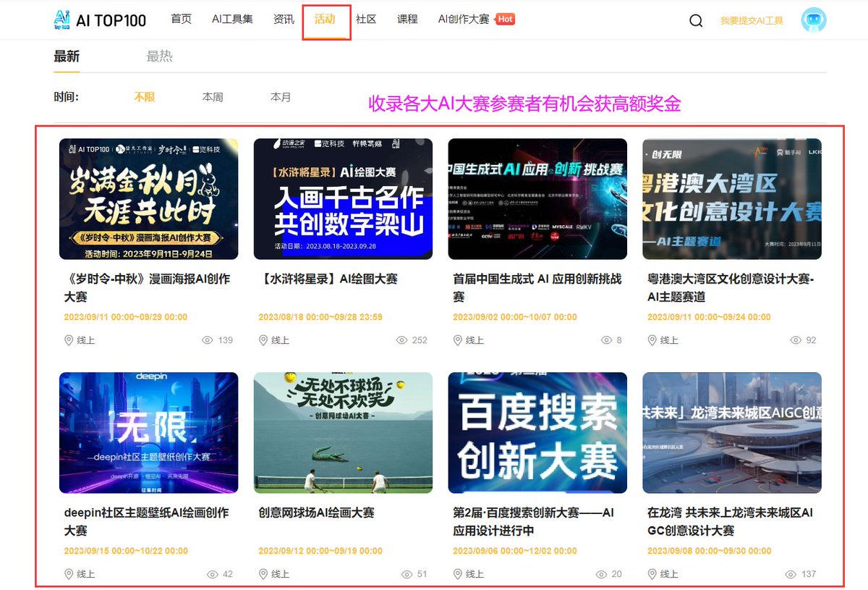Open 社区 navigation item

(x=366, y=20)
